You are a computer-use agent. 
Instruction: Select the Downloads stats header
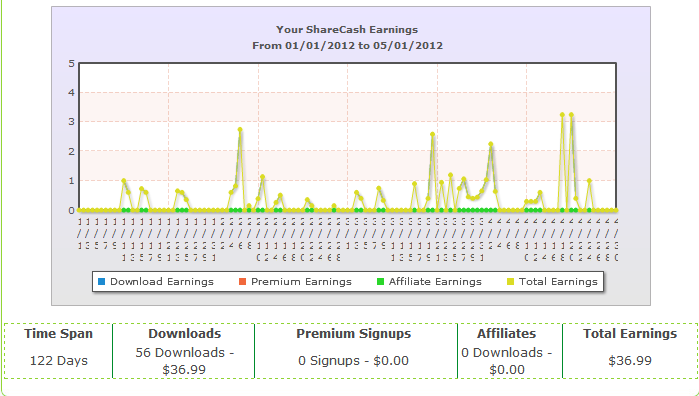(x=185, y=334)
